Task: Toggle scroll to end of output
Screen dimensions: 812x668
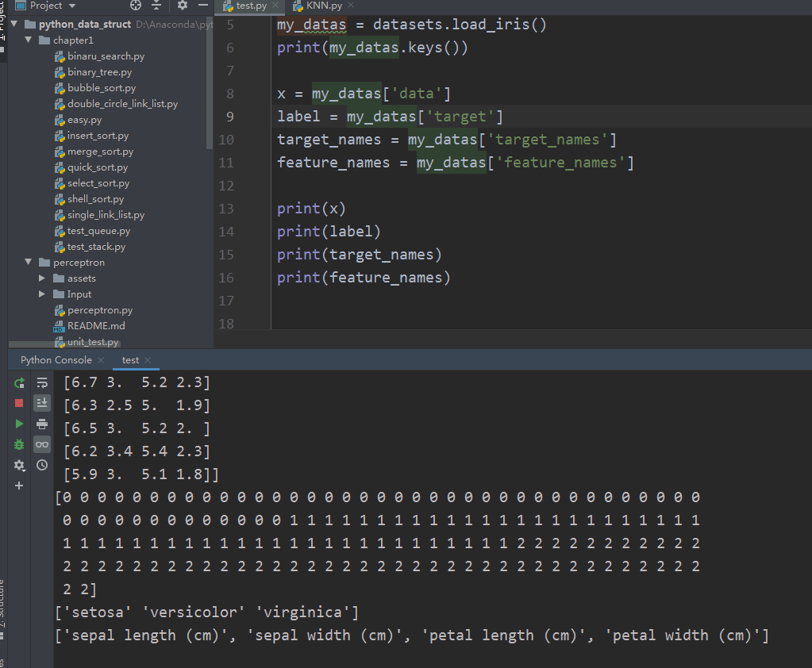Action: tap(42, 403)
